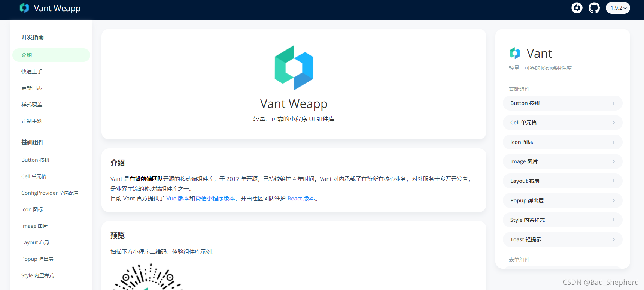Click the 轻量、可靠的移动端组件库 tagline

tap(540, 68)
